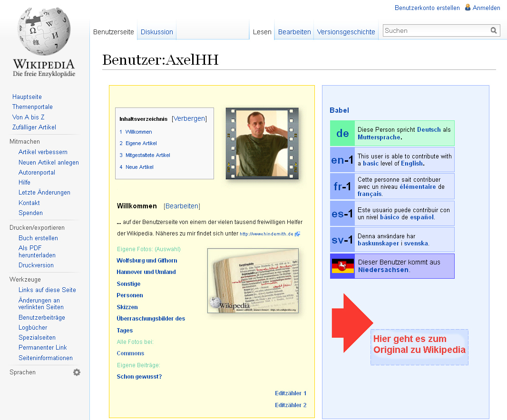Select the Lesen tab

point(262,32)
